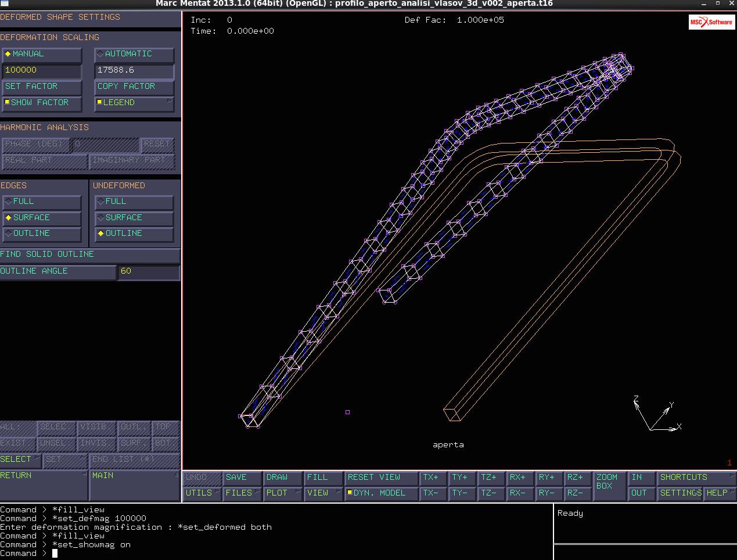This screenshot has width=737, height=560.
Task: Toggle SHOW FACTOR option
Action: tap(42, 103)
